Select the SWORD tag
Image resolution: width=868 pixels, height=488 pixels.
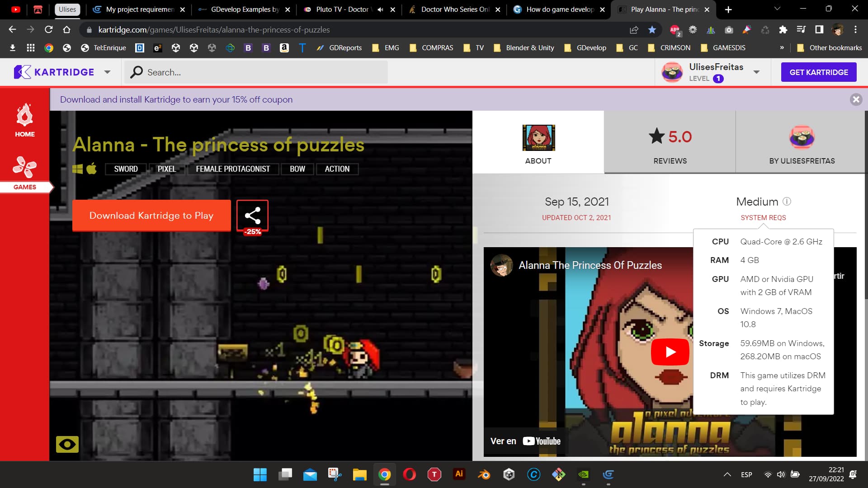[126, 169]
